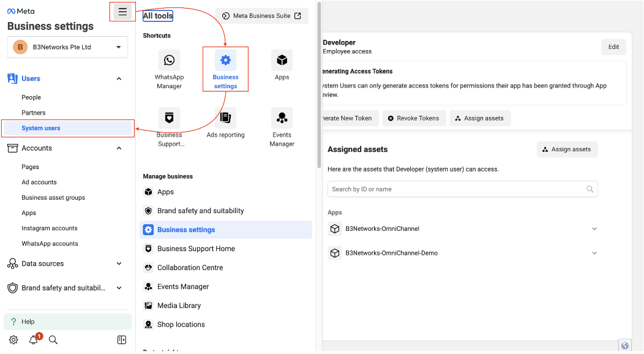
Task: Select Apps in Manage business list
Action: point(226,192)
